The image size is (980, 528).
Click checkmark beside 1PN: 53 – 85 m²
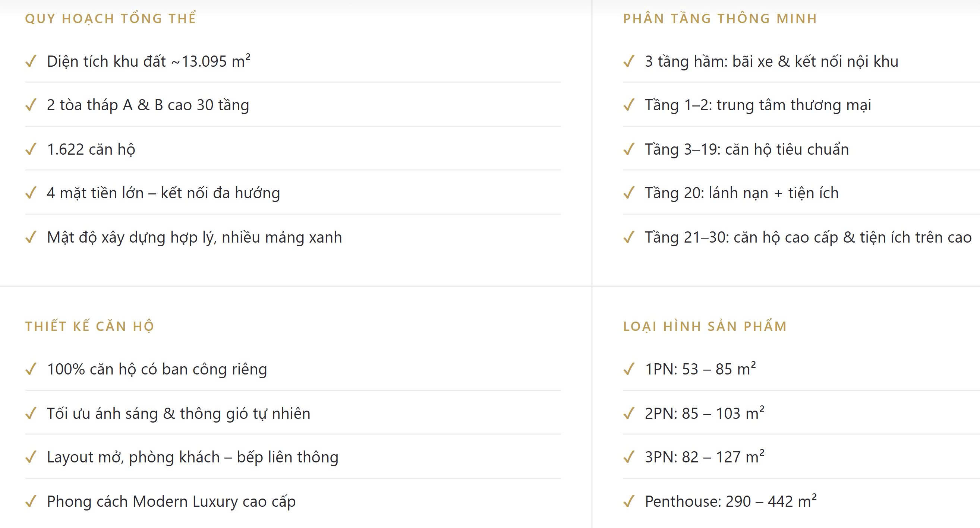629,369
